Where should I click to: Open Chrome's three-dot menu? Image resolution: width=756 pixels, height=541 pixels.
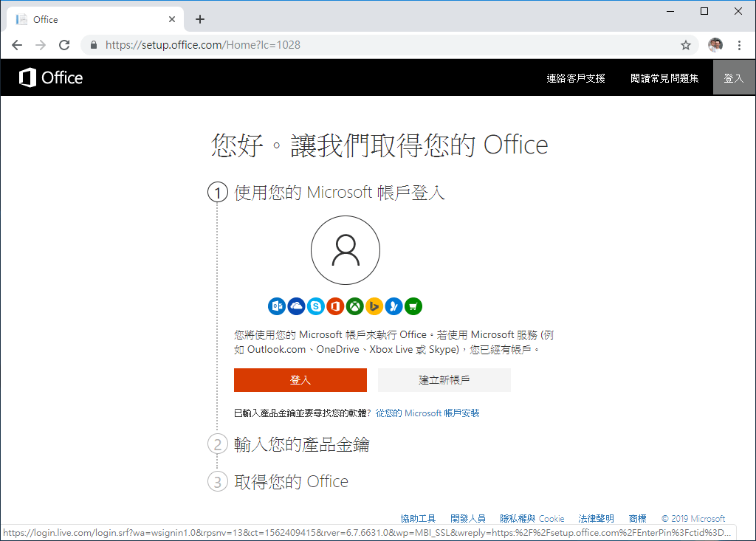pyautogui.click(x=740, y=45)
